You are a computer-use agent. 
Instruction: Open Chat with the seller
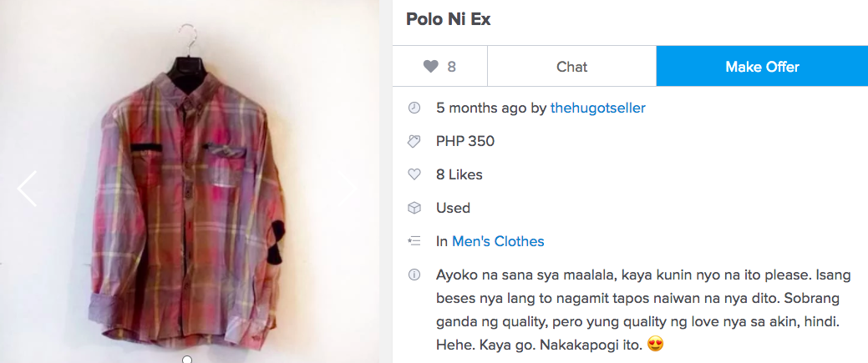(571, 67)
